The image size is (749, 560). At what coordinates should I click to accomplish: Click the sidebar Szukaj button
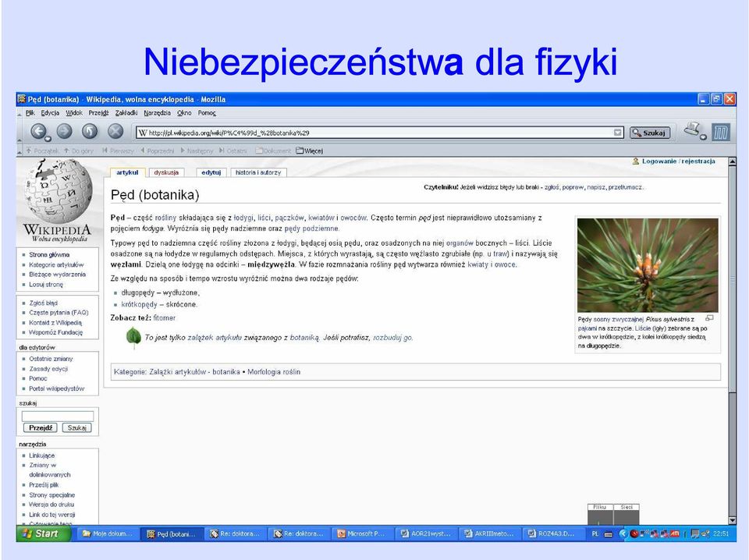pos(77,427)
